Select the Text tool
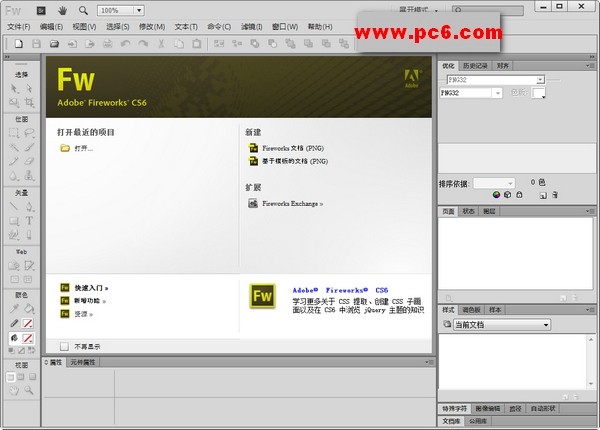This screenshot has height=430, width=600. coord(29,221)
